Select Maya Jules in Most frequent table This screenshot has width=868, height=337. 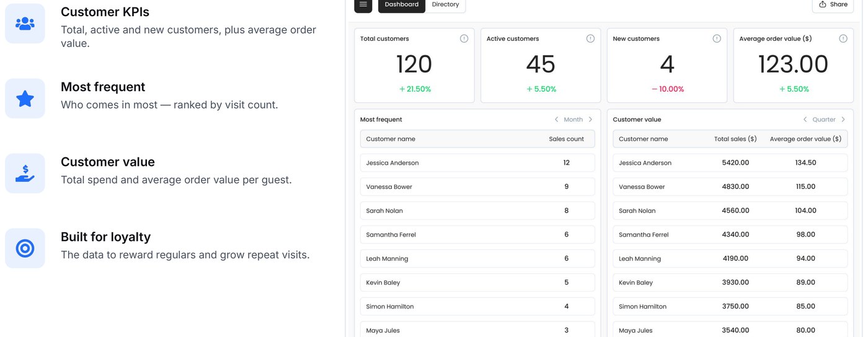click(477, 330)
